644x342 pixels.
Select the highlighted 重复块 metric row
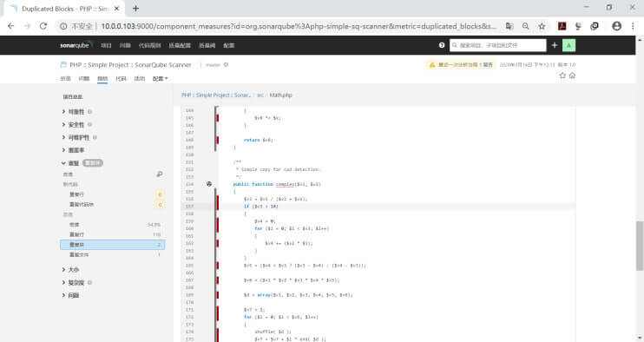click(113, 245)
